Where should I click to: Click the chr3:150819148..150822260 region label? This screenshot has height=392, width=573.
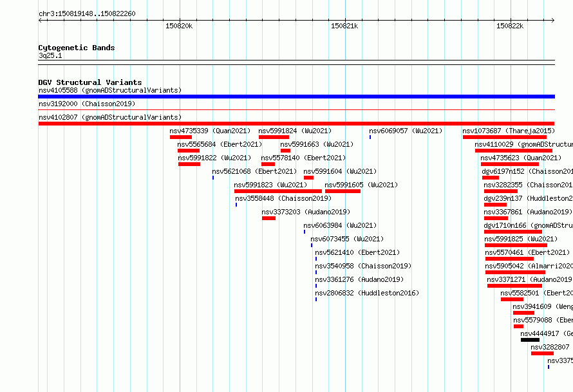[87, 14]
